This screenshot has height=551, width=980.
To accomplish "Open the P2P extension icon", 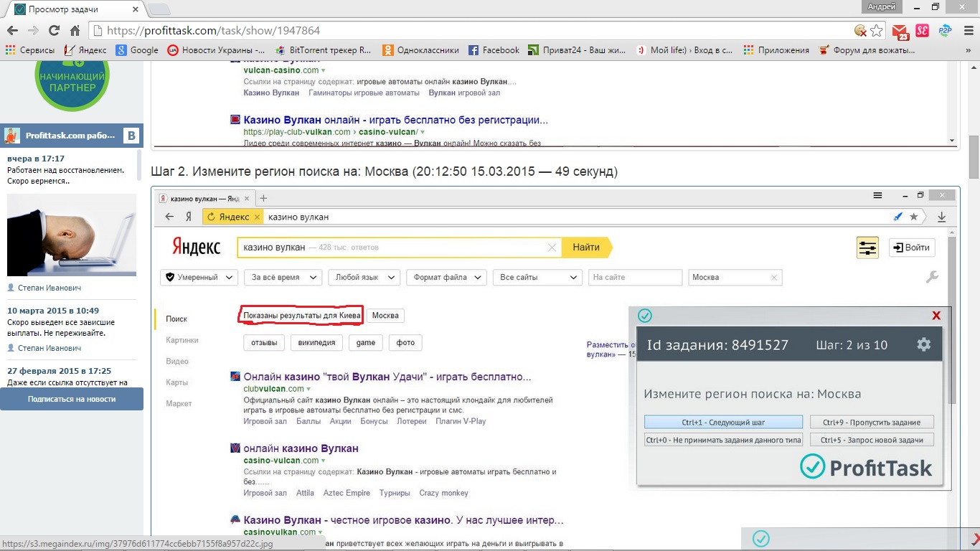I will [945, 31].
